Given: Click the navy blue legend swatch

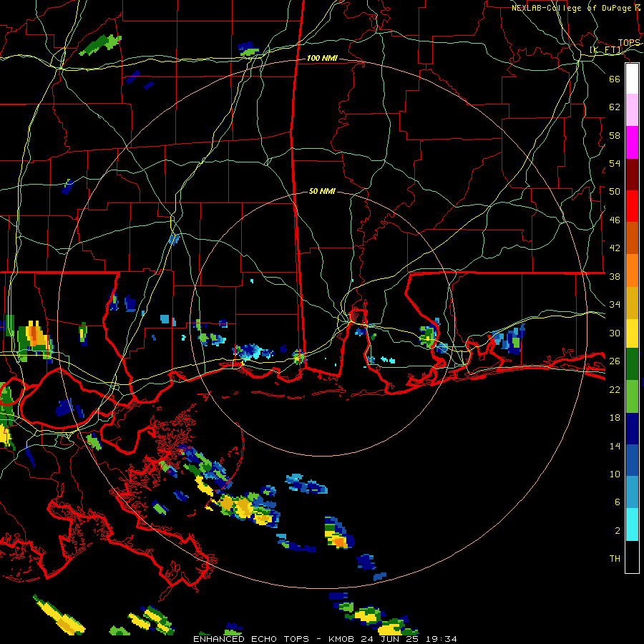Looking at the screenshot, I should pos(632,429).
